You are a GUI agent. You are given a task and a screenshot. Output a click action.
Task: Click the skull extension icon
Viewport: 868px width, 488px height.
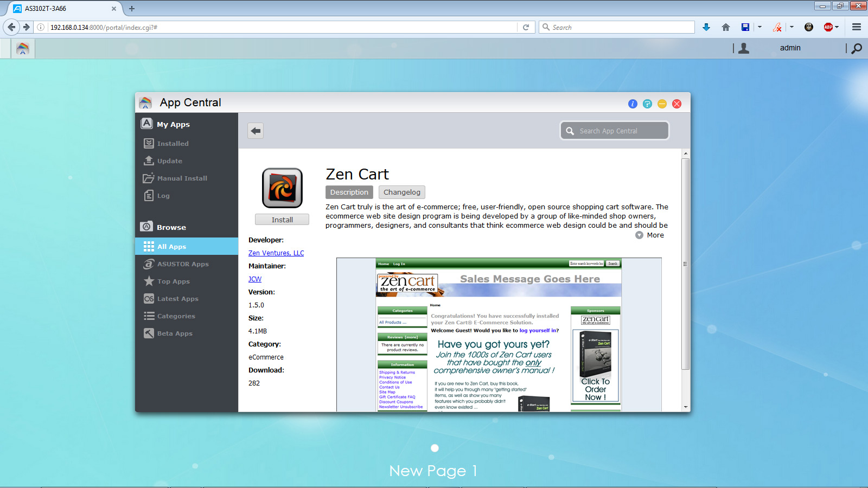[809, 27]
